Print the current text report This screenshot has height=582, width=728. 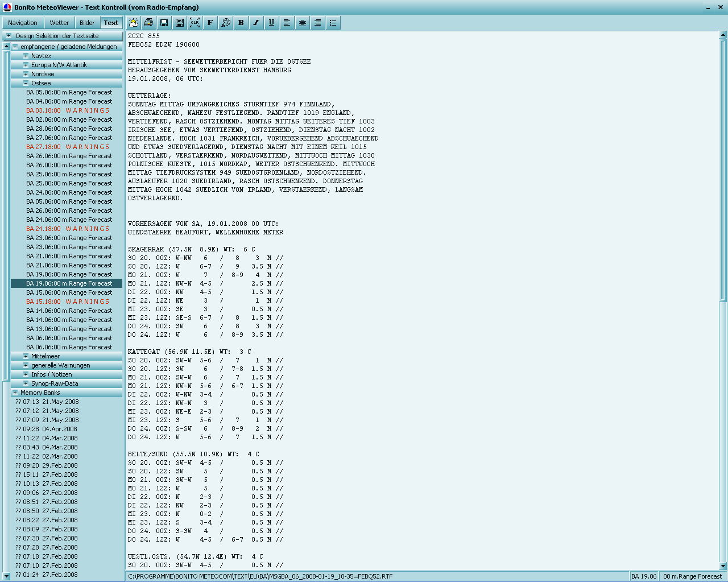(x=148, y=23)
